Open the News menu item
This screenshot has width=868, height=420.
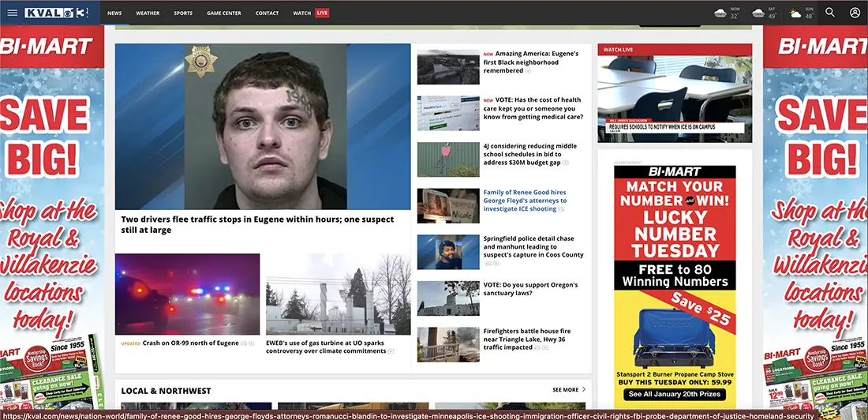click(x=114, y=13)
